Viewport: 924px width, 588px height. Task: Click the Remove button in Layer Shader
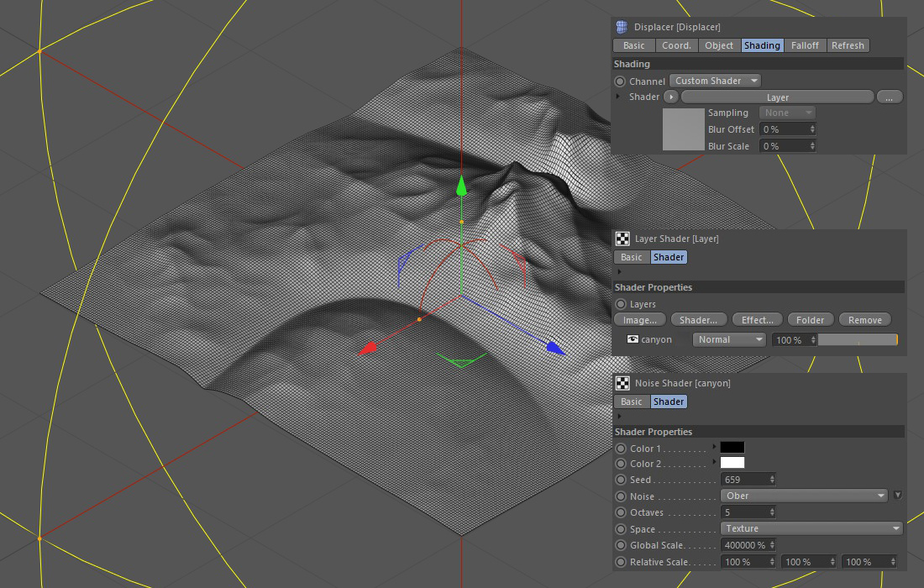pos(864,320)
